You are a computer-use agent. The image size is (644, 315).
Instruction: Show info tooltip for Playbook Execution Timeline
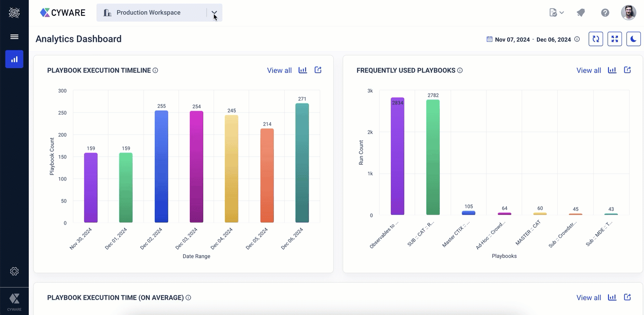tap(156, 70)
